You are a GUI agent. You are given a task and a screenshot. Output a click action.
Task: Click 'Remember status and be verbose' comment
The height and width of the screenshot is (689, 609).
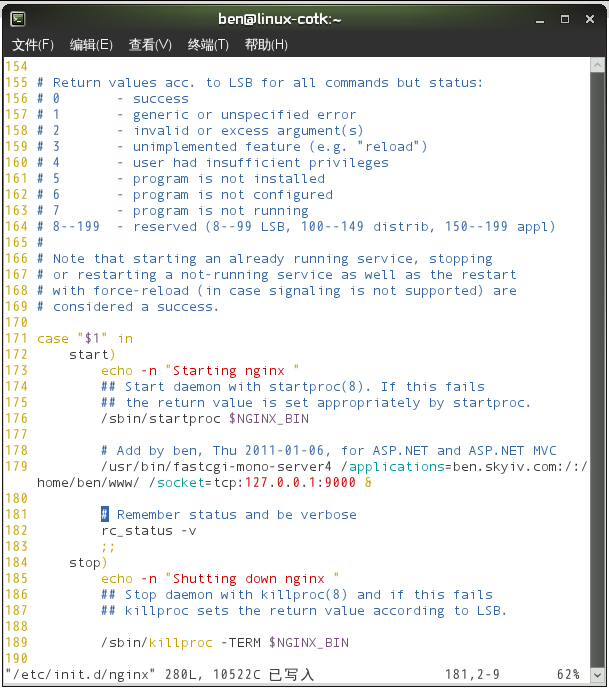coord(237,515)
